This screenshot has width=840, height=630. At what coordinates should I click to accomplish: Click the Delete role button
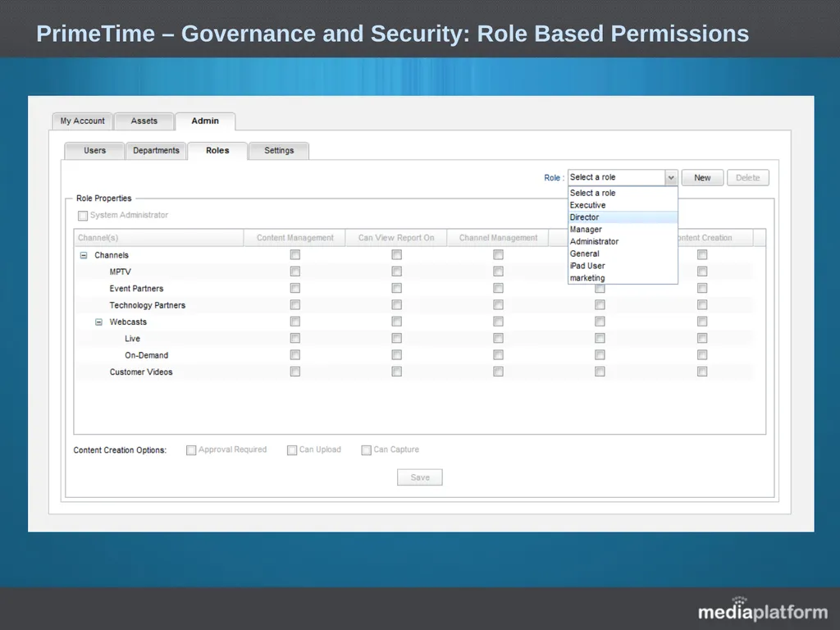748,178
